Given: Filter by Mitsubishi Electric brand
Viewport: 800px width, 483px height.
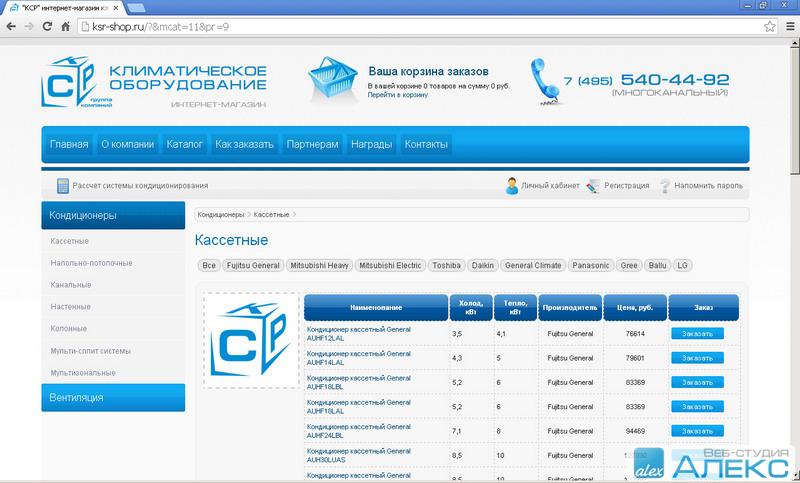Looking at the screenshot, I should [390, 266].
